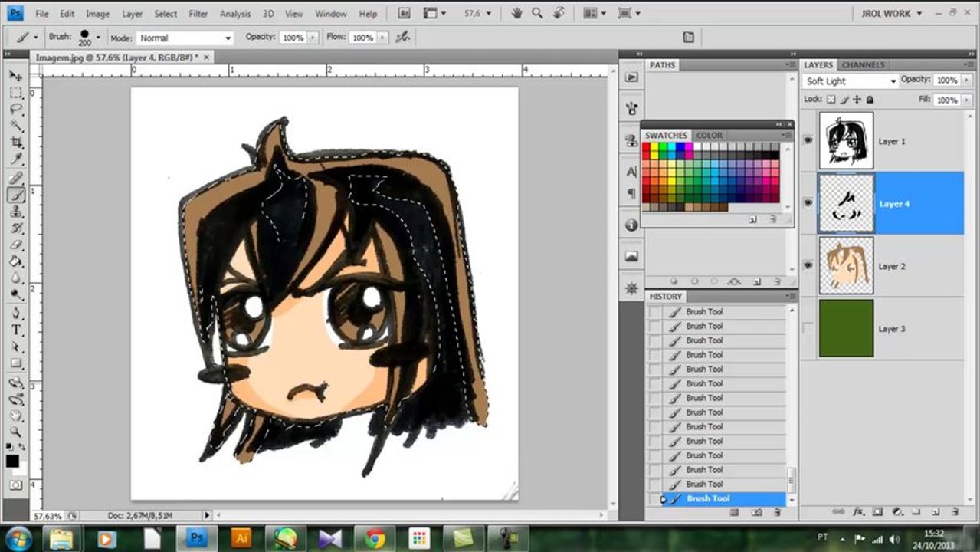The image size is (980, 552).
Task: Select the Crop tool
Action: (x=15, y=143)
